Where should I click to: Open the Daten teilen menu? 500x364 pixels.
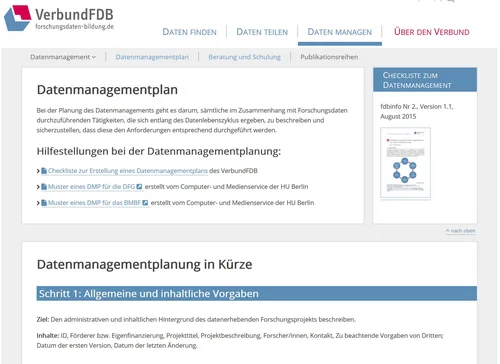tap(262, 32)
